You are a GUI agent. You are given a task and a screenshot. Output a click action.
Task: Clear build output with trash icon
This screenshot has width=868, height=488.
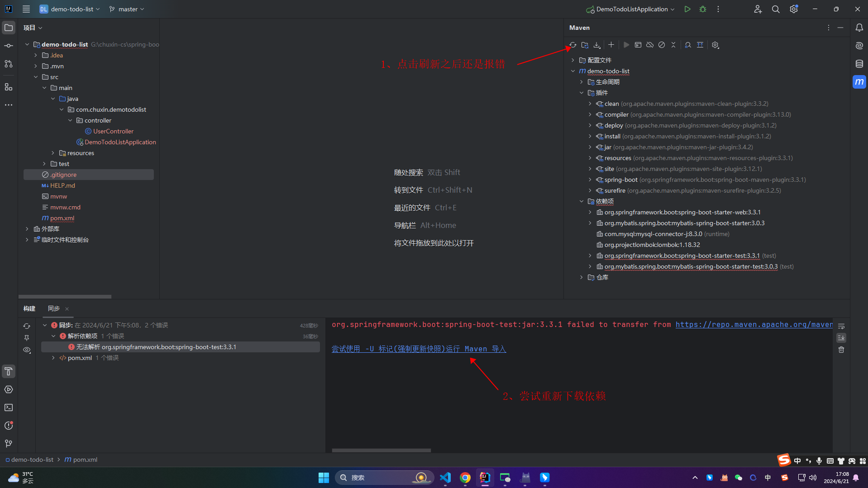(x=841, y=350)
